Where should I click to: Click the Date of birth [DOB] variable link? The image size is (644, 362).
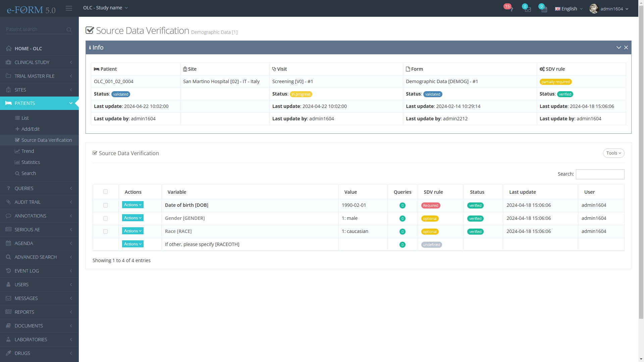coord(186,205)
